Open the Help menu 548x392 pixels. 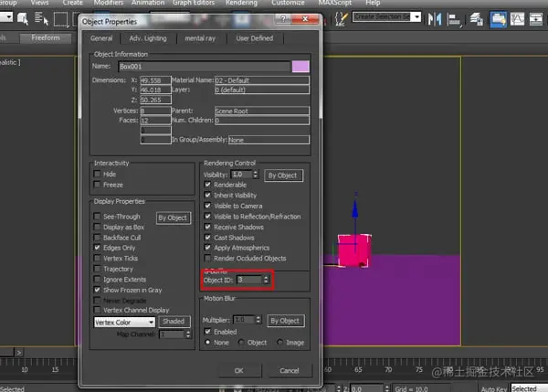(373, 3)
